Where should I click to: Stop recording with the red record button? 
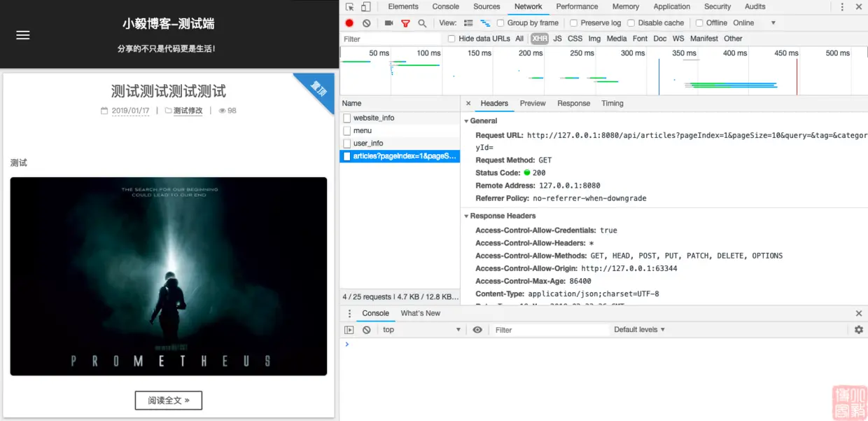coord(349,23)
